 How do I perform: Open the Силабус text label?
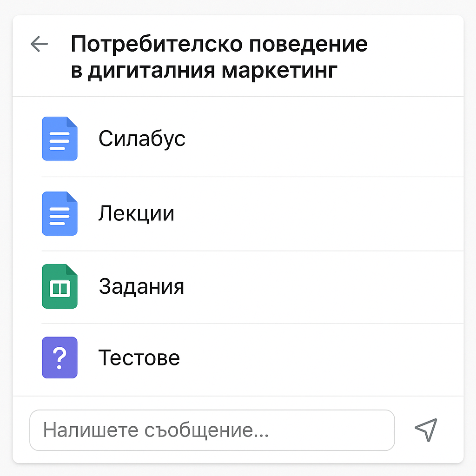pyautogui.click(x=142, y=139)
